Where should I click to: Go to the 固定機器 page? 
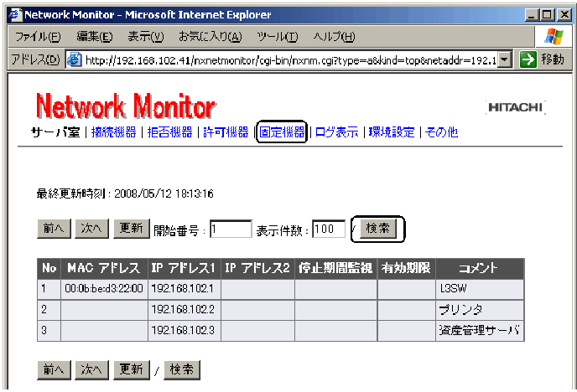[x=282, y=132]
